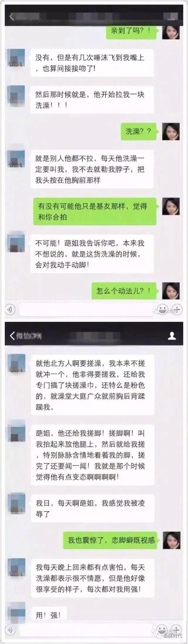Select the message bubble starting 就他北方人啊要搓澡

pos(93,385)
